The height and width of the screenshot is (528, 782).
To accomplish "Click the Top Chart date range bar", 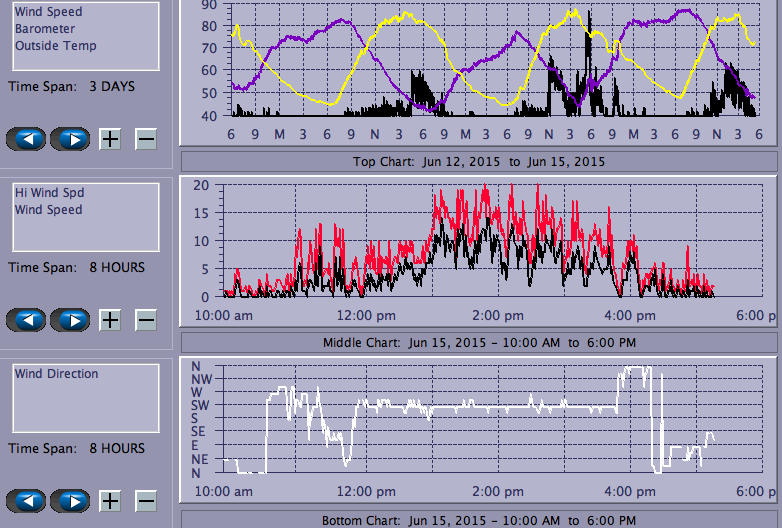I will tap(478, 161).
